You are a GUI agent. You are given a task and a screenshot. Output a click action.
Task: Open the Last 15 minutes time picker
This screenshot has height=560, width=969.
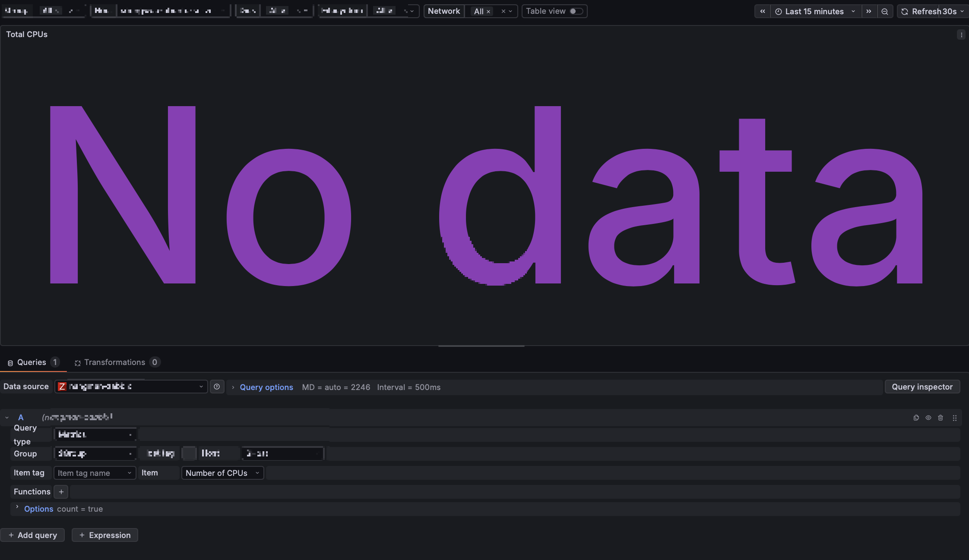(815, 11)
